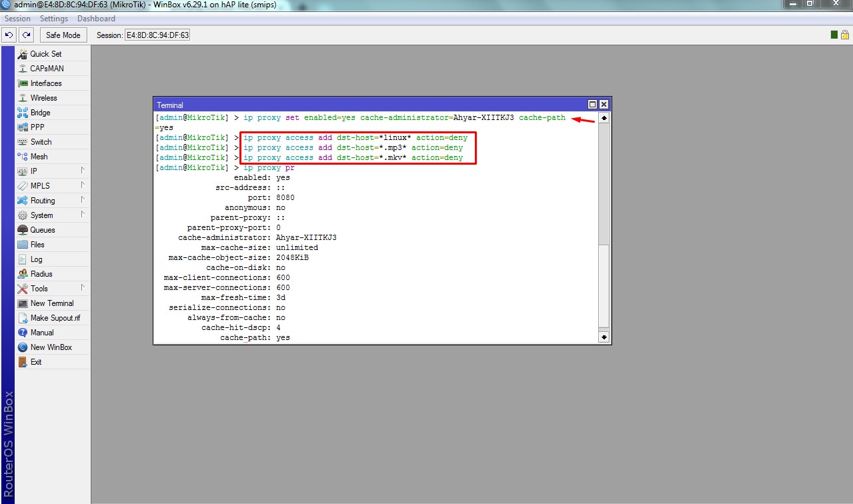The image size is (853, 504).
Task: Click the 'cache-hit-dscp: 4' output line
Action: [x=241, y=328]
